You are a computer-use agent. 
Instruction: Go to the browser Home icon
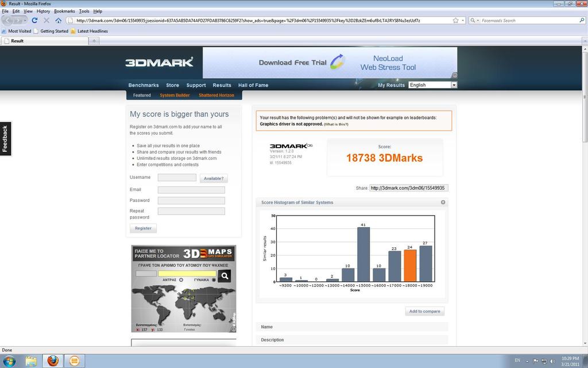[x=59, y=20]
